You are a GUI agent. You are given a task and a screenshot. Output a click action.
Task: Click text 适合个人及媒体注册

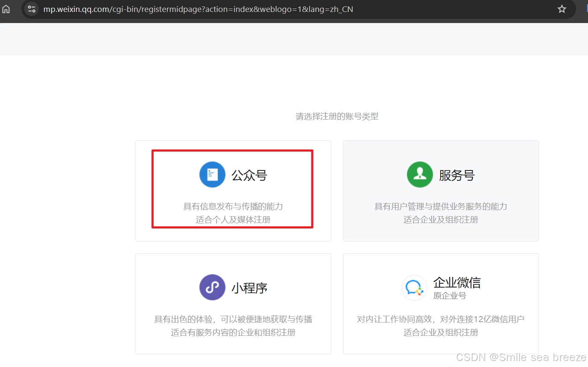click(x=233, y=220)
